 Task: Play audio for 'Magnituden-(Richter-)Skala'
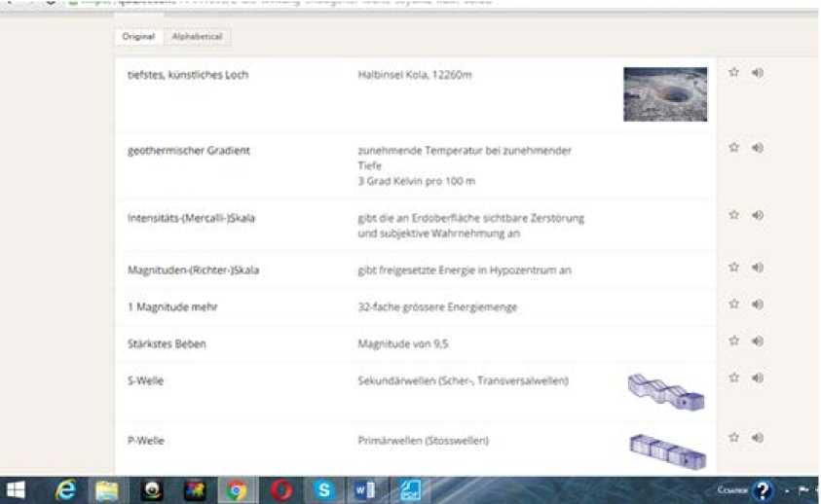click(x=757, y=268)
